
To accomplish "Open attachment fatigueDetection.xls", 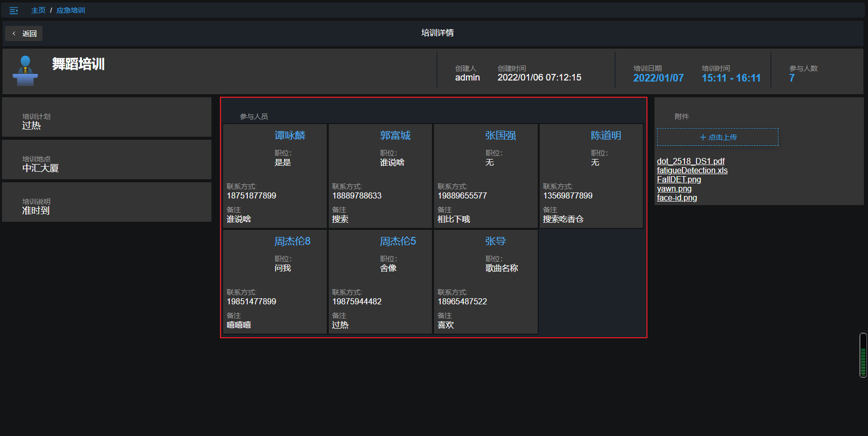I will pos(692,170).
